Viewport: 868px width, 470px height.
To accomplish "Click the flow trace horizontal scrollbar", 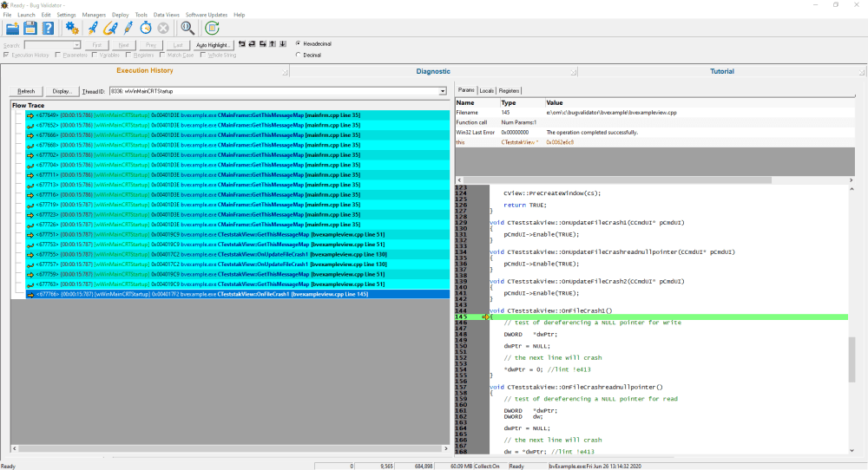I will [x=230, y=448].
